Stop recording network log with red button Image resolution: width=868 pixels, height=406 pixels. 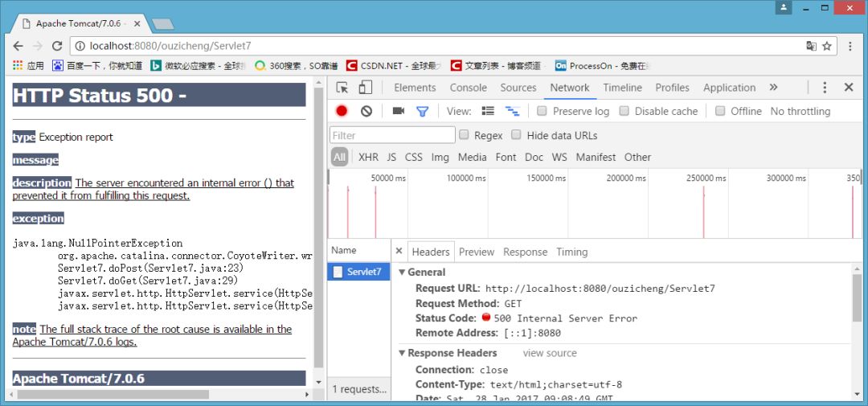(342, 111)
